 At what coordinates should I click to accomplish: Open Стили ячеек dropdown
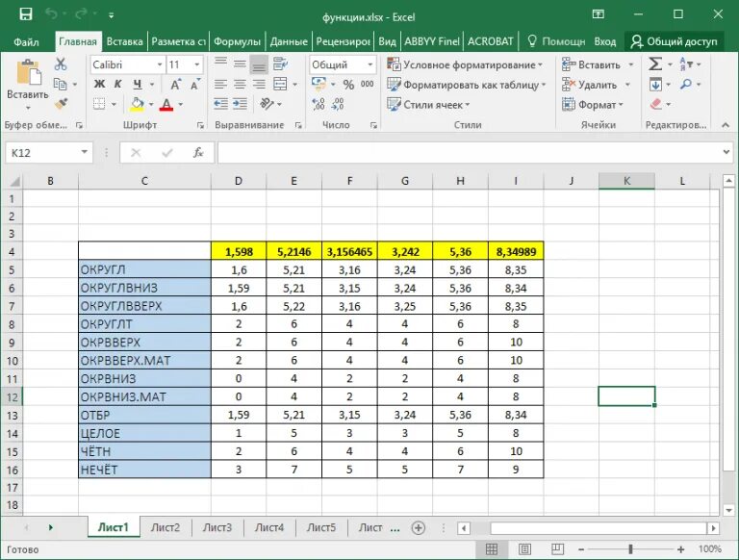click(x=428, y=104)
